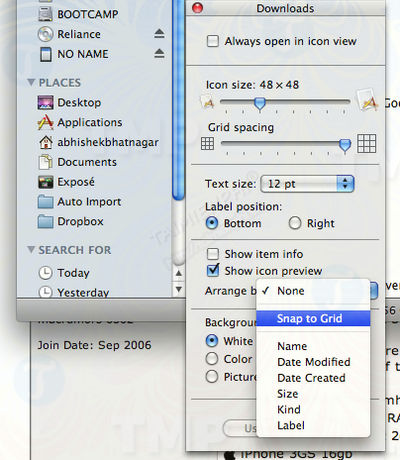Choose Snap to Grid in menu

pos(313,318)
